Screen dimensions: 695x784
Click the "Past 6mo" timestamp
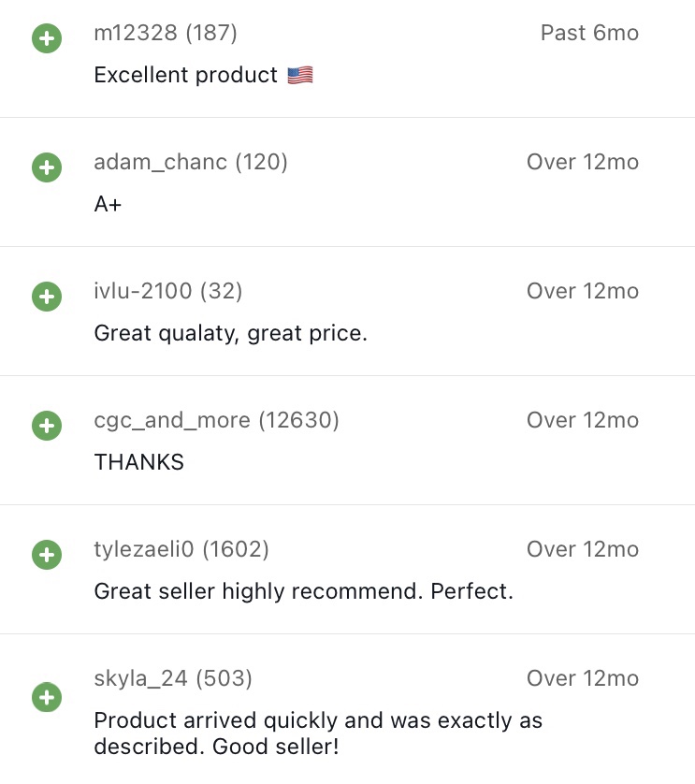(589, 34)
